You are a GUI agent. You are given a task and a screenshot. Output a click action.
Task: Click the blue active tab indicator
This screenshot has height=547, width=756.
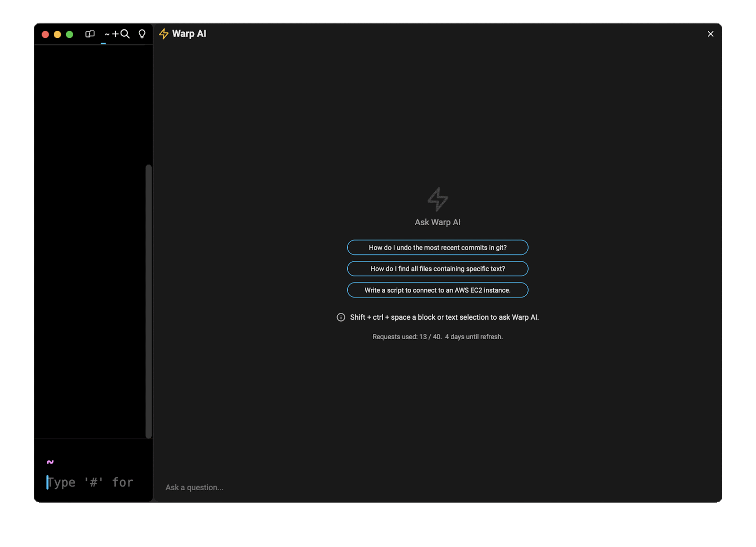click(102, 43)
